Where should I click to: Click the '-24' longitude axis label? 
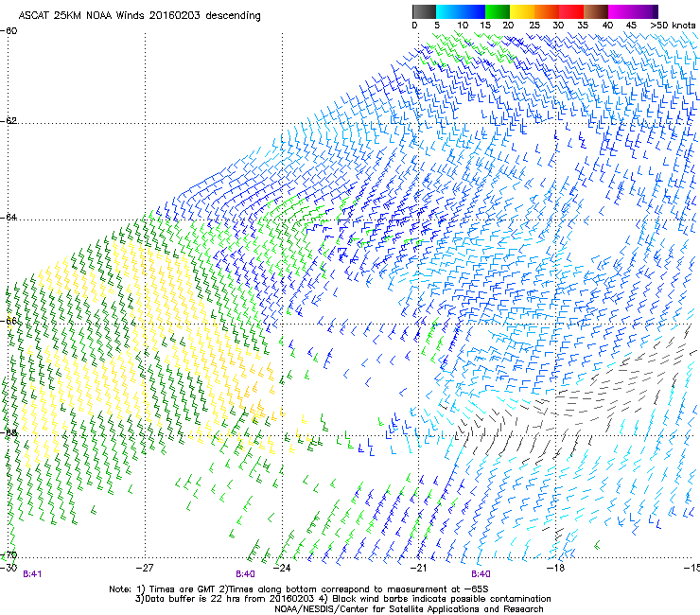(x=282, y=568)
